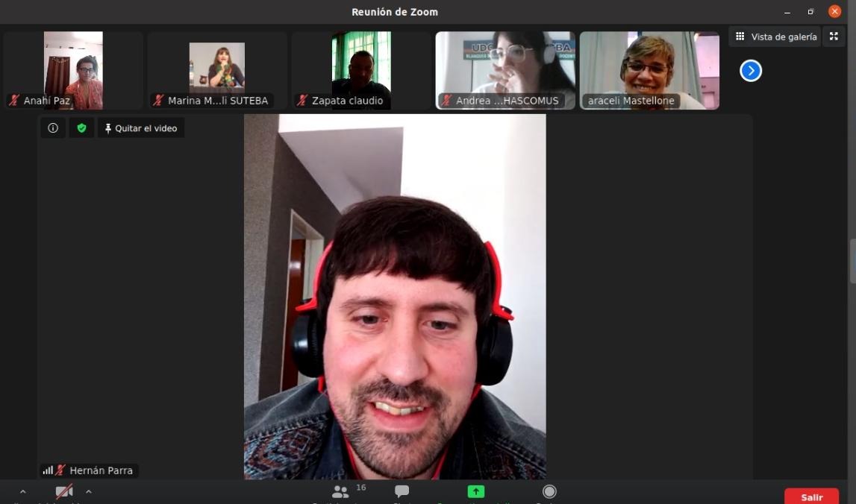Enter full screen mode
Image resolution: width=856 pixels, height=504 pixels.
834,37
